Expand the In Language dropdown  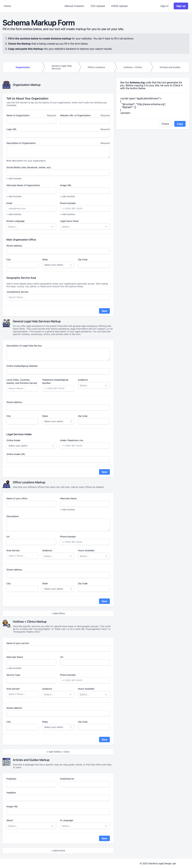click(x=85, y=826)
